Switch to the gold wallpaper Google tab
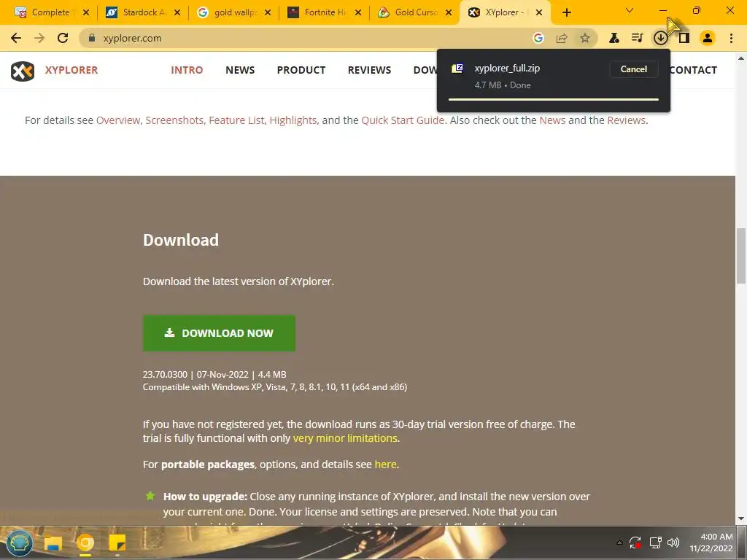Screen dimensions: 747x560 234,12
